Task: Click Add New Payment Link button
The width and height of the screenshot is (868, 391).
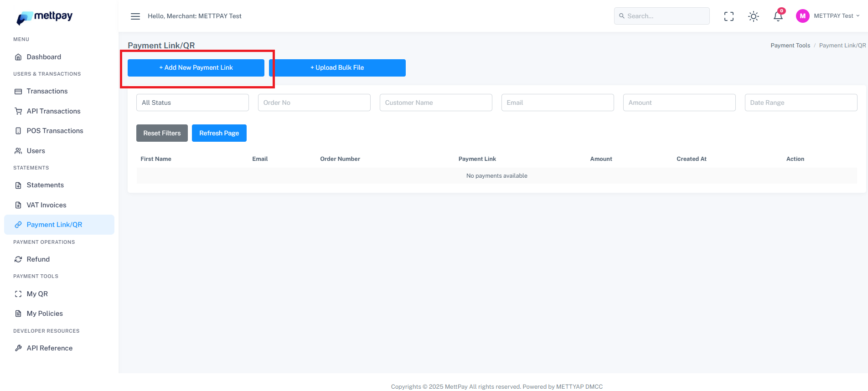Action: [x=196, y=68]
